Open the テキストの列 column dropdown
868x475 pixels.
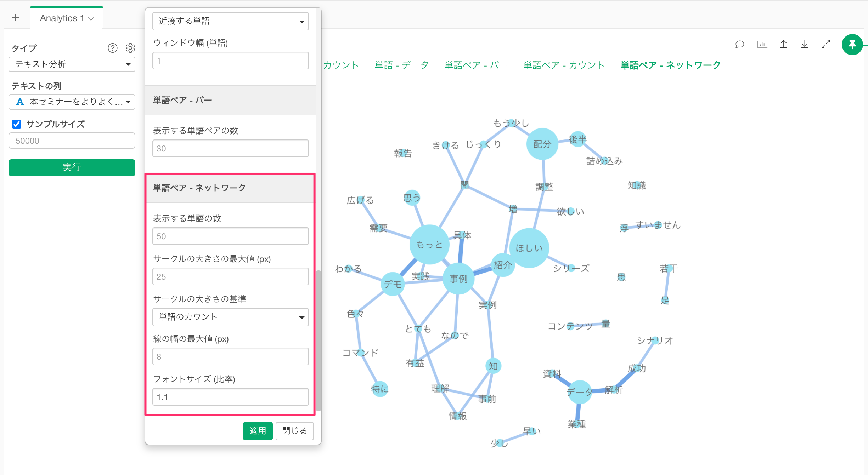(72, 102)
